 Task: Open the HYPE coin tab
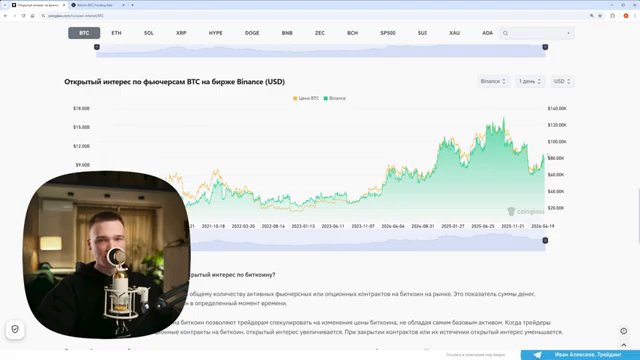[x=216, y=33]
